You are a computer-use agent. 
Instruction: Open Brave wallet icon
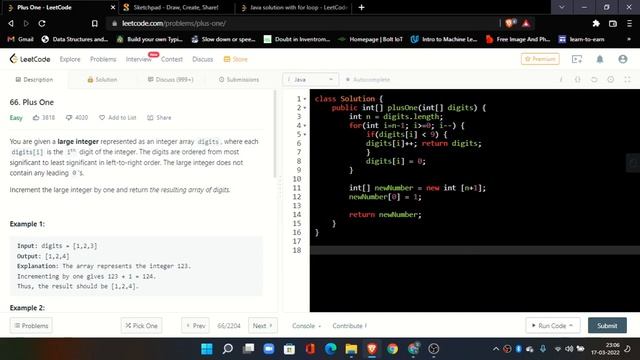pyautogui.click(x=613, y=24)
